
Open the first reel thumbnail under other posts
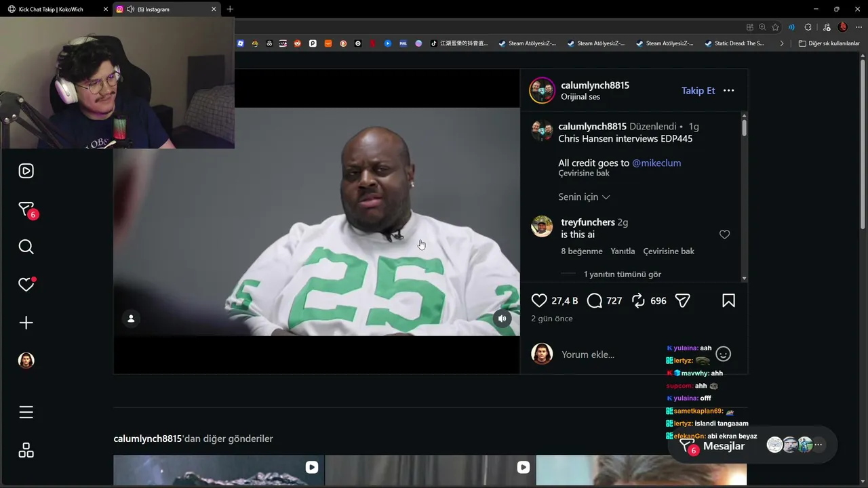(x=219, y=471)
